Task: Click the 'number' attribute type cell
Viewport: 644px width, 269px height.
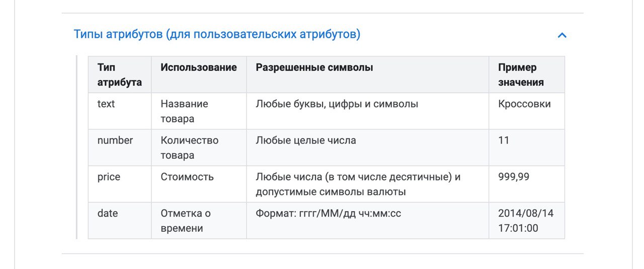Action: (x=120, y=148)
